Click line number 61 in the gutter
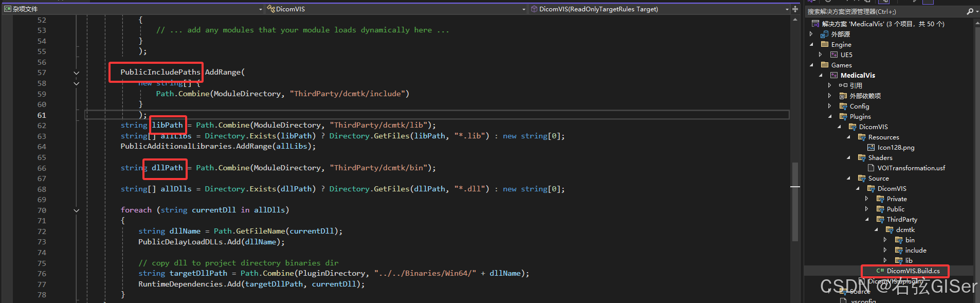Image resolution: width=980 pixels, height=303 pixels. tap(42, 115)
